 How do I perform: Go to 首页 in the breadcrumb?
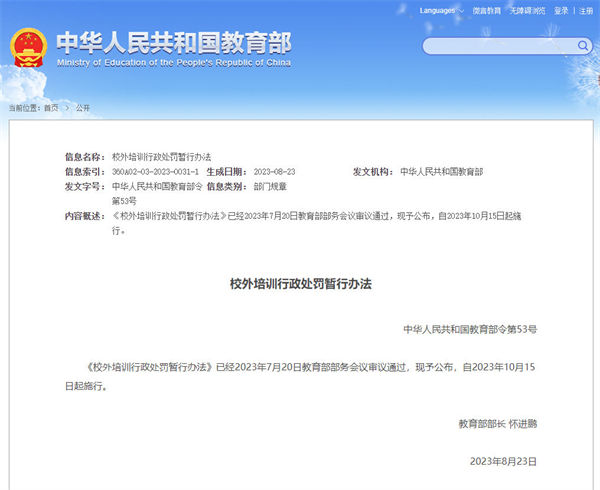51,108
